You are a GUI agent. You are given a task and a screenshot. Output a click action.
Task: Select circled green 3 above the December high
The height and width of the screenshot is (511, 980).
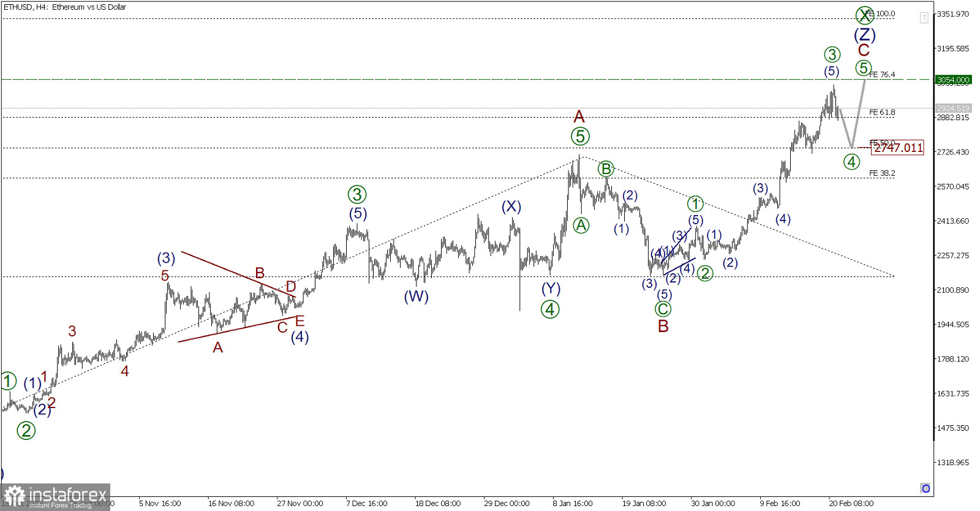(357, 195)
